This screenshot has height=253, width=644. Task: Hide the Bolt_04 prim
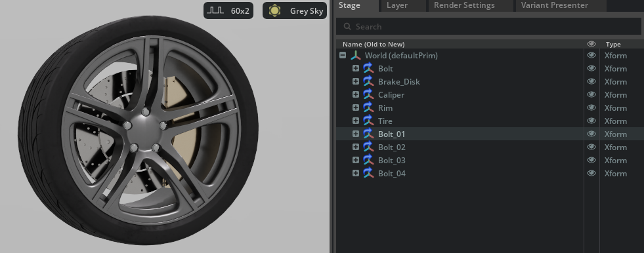[591, 174]
